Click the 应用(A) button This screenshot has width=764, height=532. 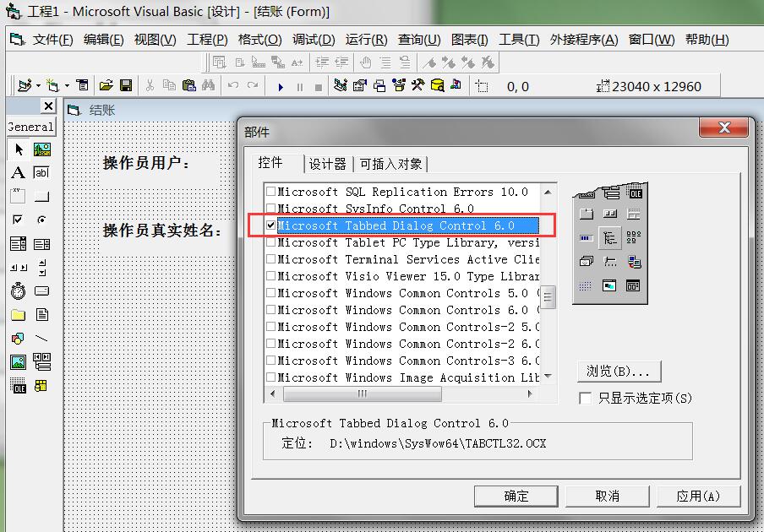pos(698,496)
